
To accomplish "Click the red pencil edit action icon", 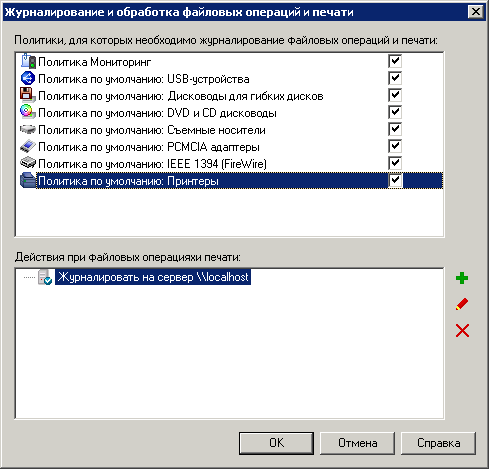I will tap(462, 304).
